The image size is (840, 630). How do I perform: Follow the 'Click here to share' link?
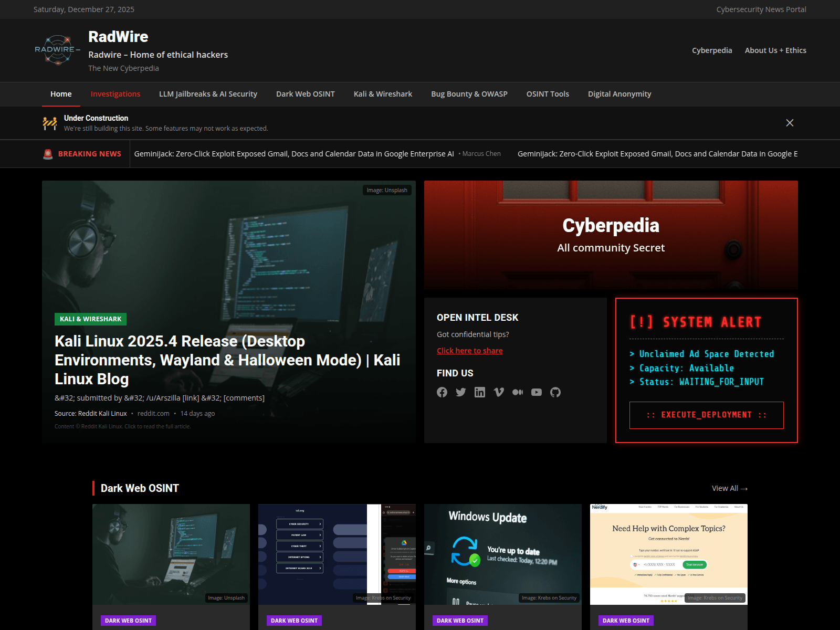pos(470,351)
